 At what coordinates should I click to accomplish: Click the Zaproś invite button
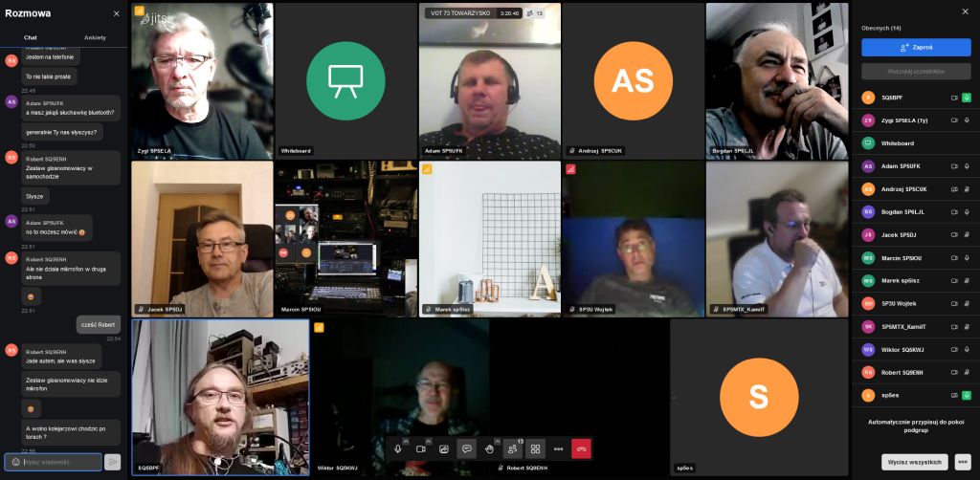click(x=916, y=48)
